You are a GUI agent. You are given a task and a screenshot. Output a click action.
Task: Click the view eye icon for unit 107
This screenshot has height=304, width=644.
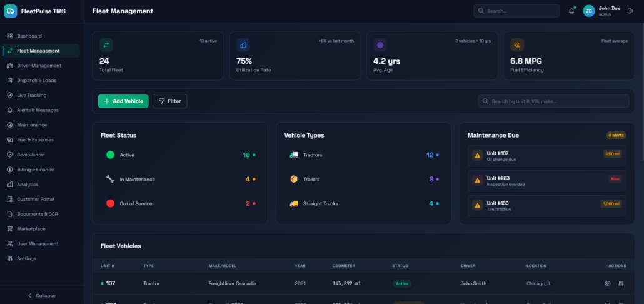pyautogui.click(x=607, y=283)
